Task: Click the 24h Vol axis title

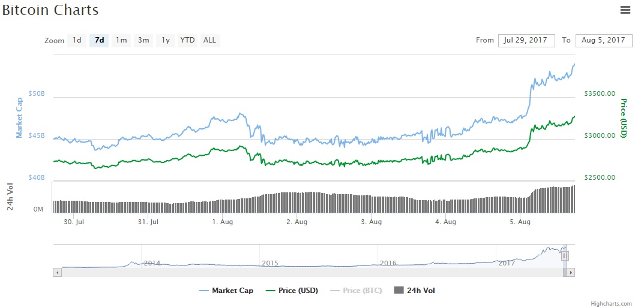Action: click(11, 197)
